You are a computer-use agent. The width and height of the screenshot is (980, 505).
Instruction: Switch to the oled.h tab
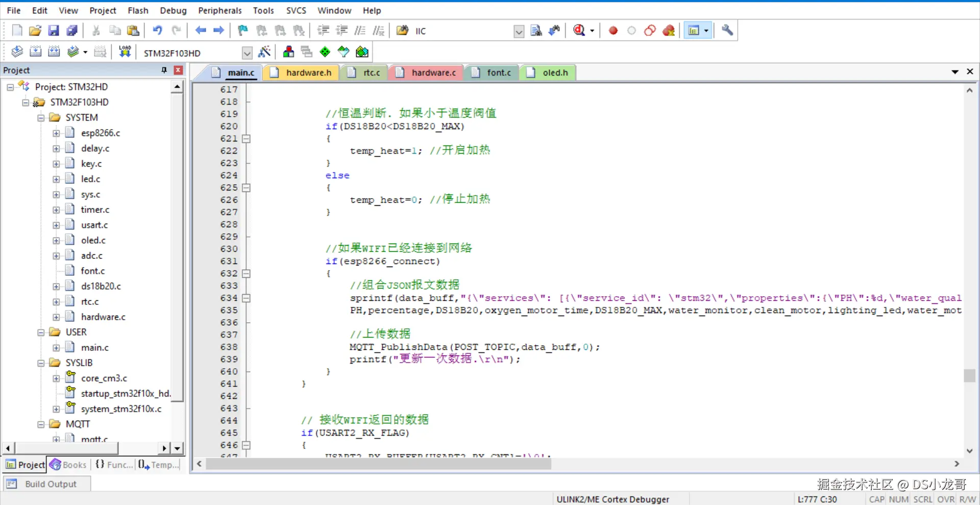tap(553, 72)
